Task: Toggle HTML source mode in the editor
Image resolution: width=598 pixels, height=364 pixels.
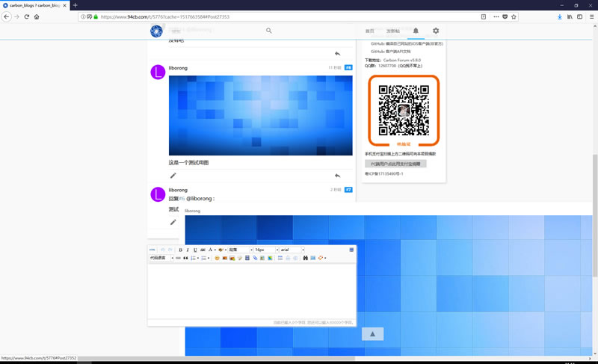Action: tap(152, 250)
